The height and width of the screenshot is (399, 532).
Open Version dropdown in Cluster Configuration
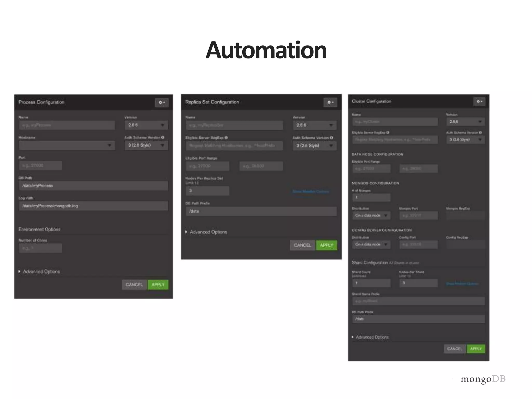(x=465, y=122)
